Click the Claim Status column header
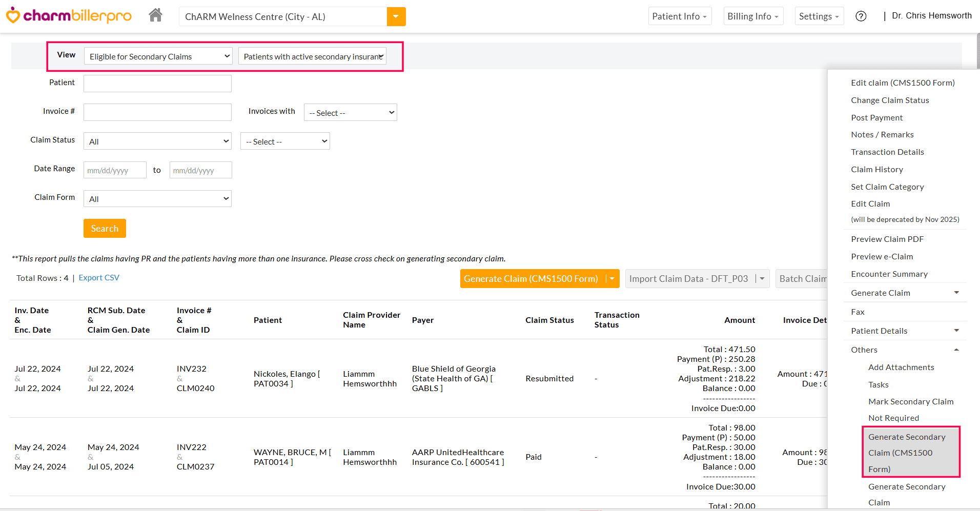This screenshot has width=980, height=511. click(549, 320)
